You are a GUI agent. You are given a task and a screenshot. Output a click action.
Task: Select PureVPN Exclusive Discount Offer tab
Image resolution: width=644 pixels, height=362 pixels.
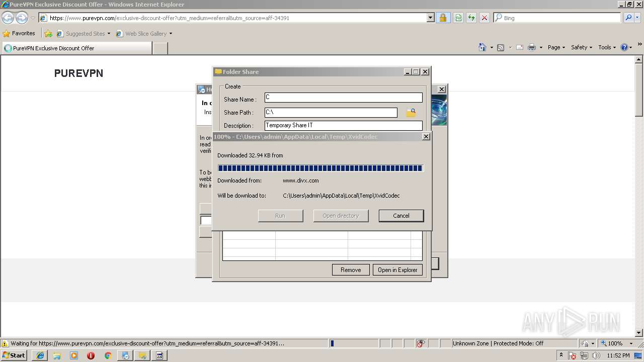(76, 48)
